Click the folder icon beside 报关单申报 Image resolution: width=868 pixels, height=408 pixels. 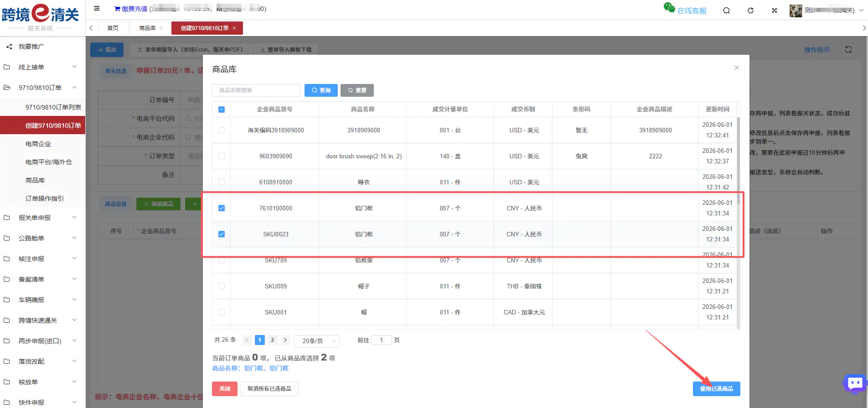pyautogui.click(x=7, y=218)
